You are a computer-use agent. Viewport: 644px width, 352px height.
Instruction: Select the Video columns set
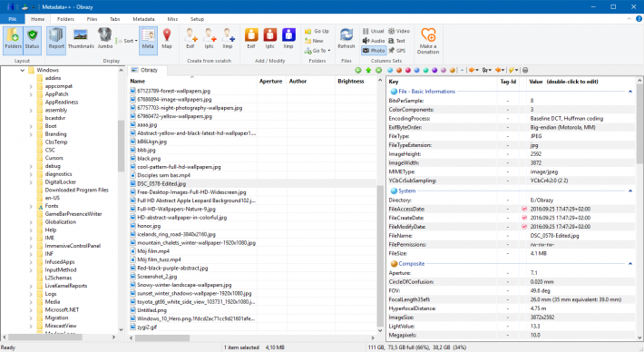coord(399,31)
